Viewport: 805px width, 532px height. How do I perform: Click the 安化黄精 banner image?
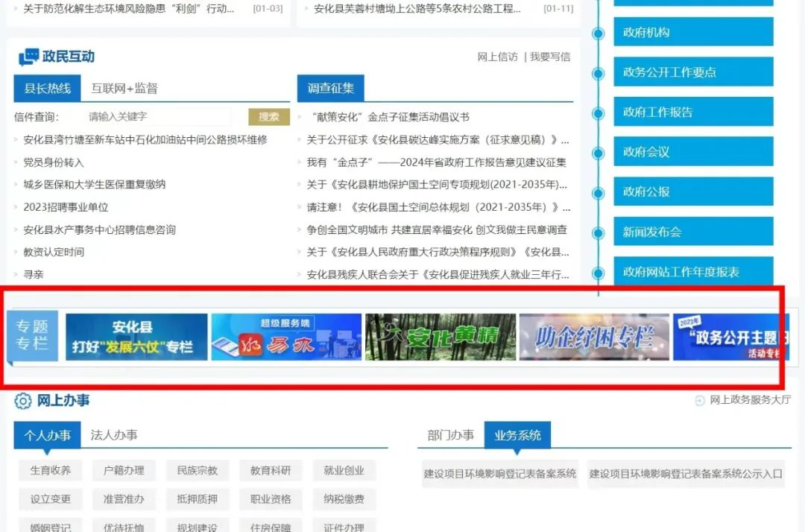coord(440,337)
